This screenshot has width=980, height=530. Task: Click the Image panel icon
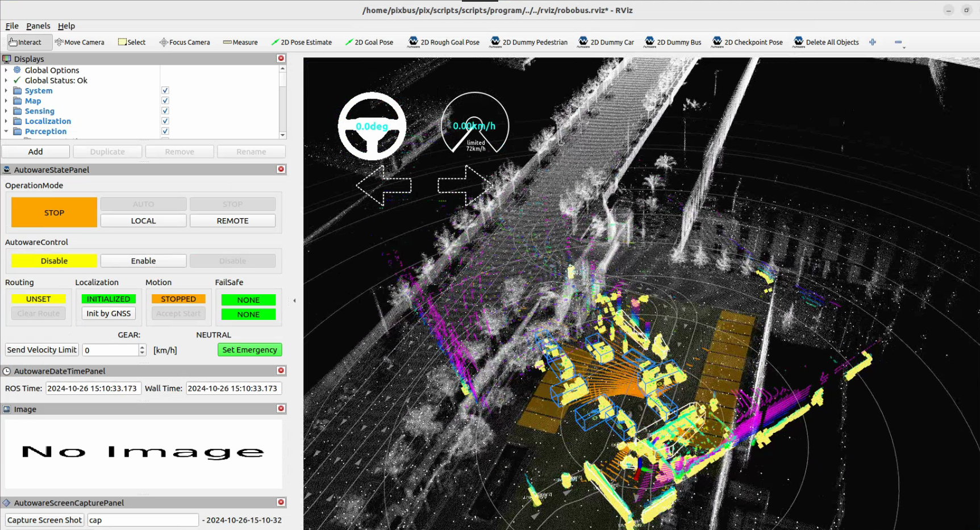click(7, 409)
